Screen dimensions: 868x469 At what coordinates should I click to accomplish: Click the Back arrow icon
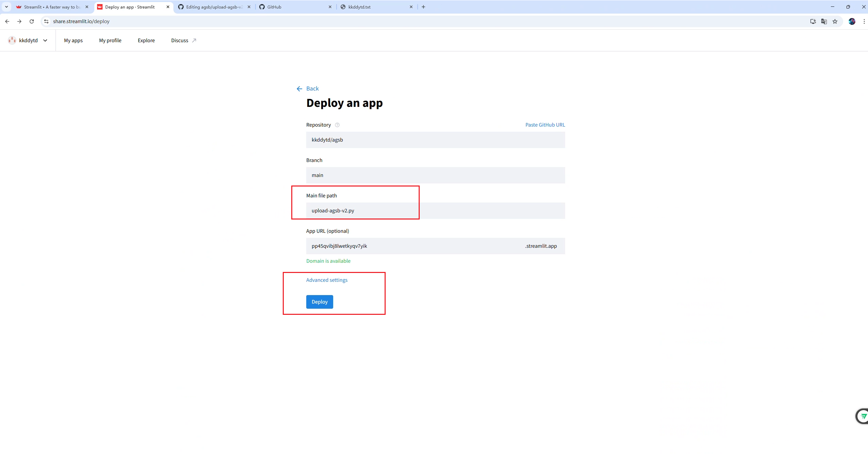(299, 89)
